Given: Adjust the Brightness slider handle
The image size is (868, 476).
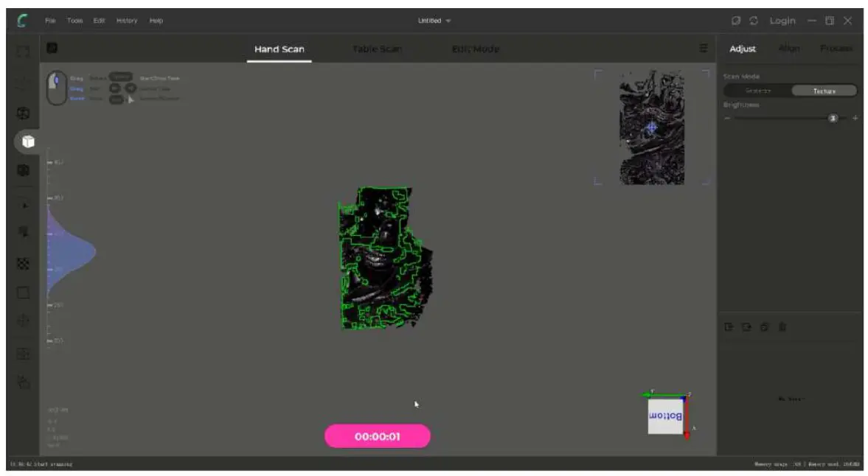Looking at the screenshot, I should pyautogui.click(x=833, y=119).
